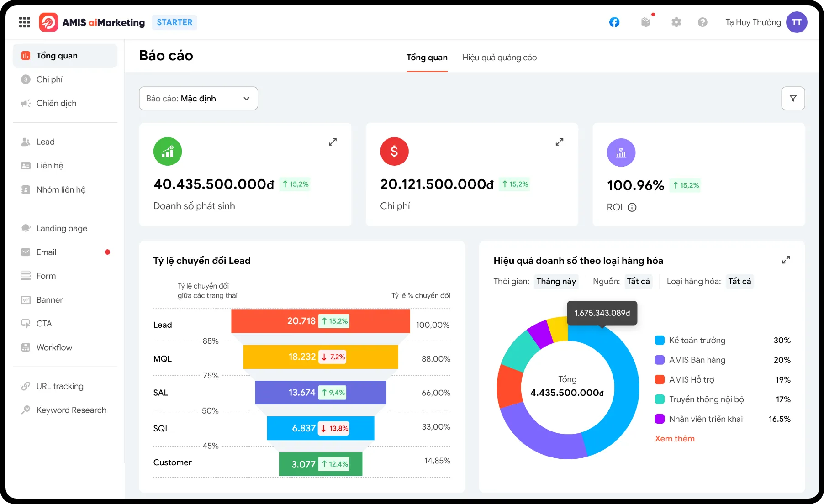Open Keyword Research in sidebar
This screenshot has width=824, height=504.
[x=71, y=410]
